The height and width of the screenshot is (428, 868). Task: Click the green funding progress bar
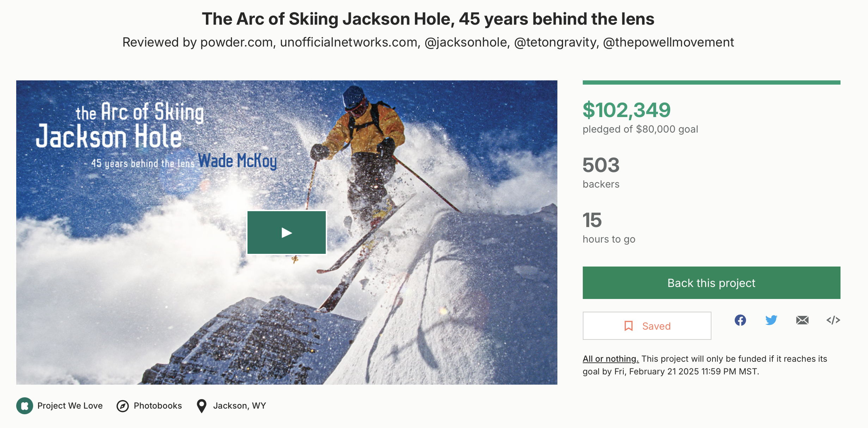[711, 82]
